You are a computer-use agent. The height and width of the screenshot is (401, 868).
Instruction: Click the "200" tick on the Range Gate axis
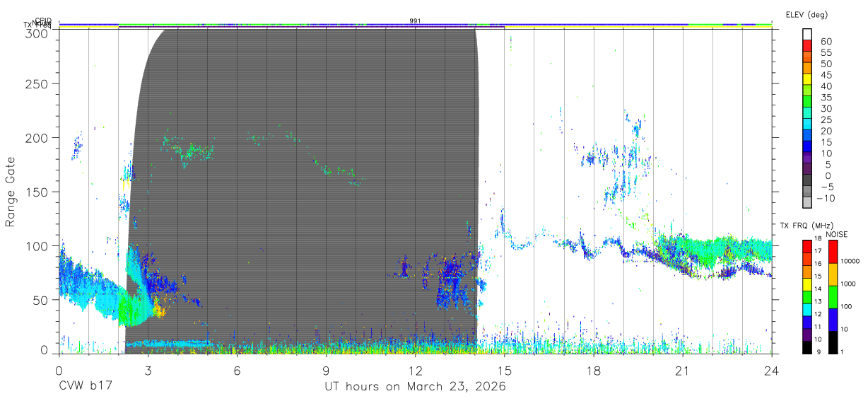[36, 138]
